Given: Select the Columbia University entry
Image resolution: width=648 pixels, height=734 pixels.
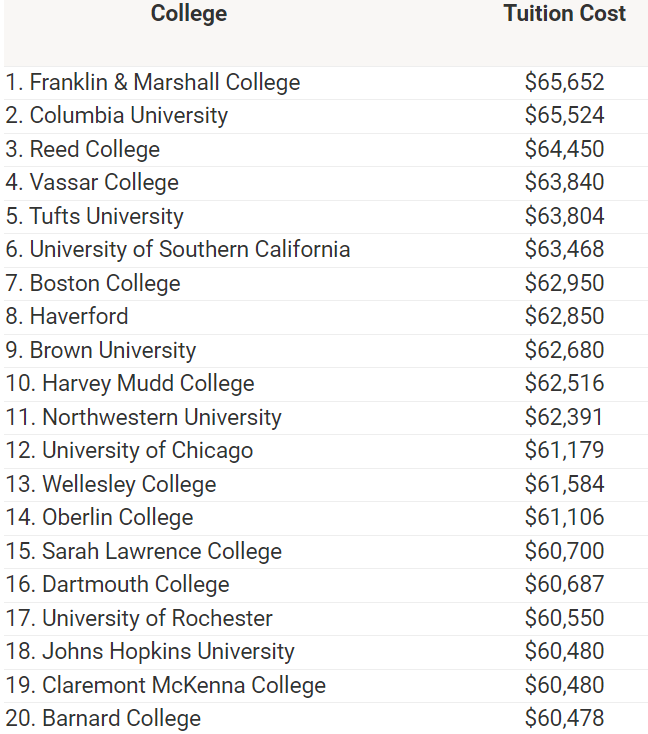Looking at the screenshot, I should [117, 116].
